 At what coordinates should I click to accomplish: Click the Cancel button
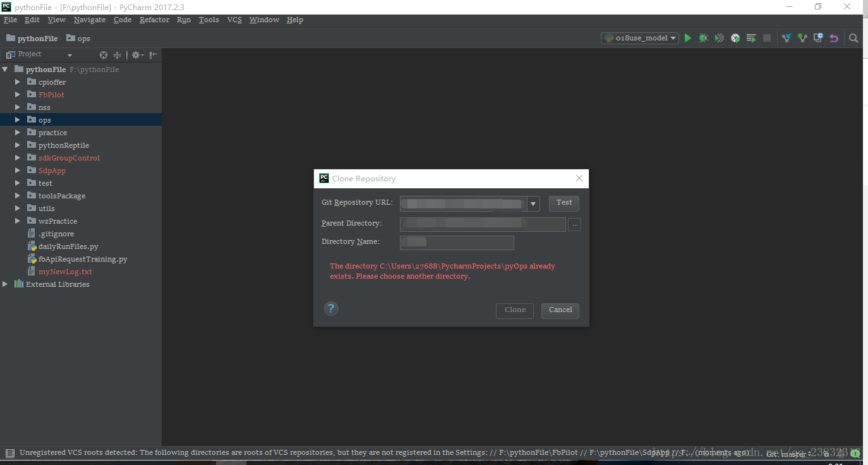coord(560,310)
